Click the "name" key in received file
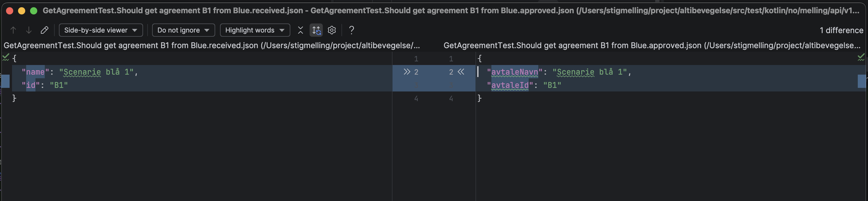 35,72
